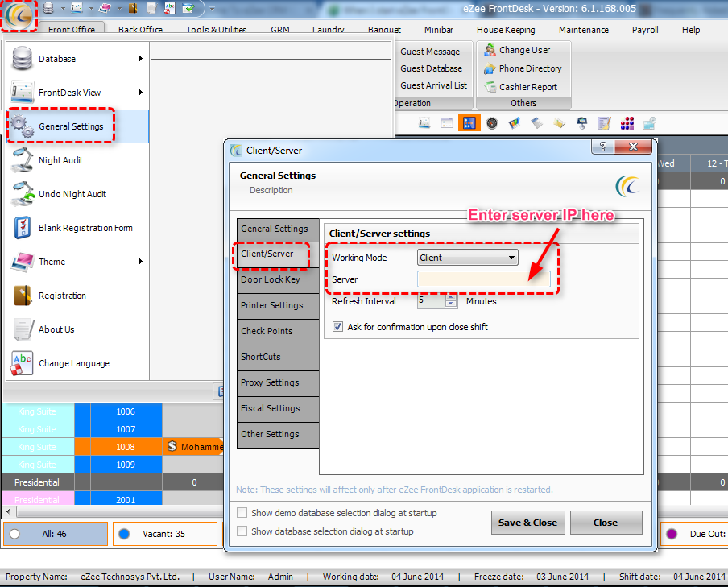
Task: Select room 1008 cell in room list
Action: pyautogui.click(x=126, y=447)
